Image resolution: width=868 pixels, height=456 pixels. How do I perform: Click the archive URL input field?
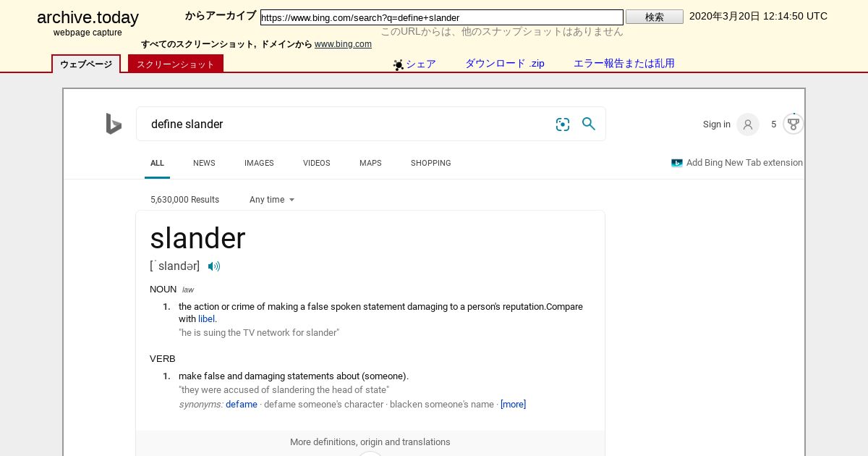pyautogui.click(x=442, y=17)
